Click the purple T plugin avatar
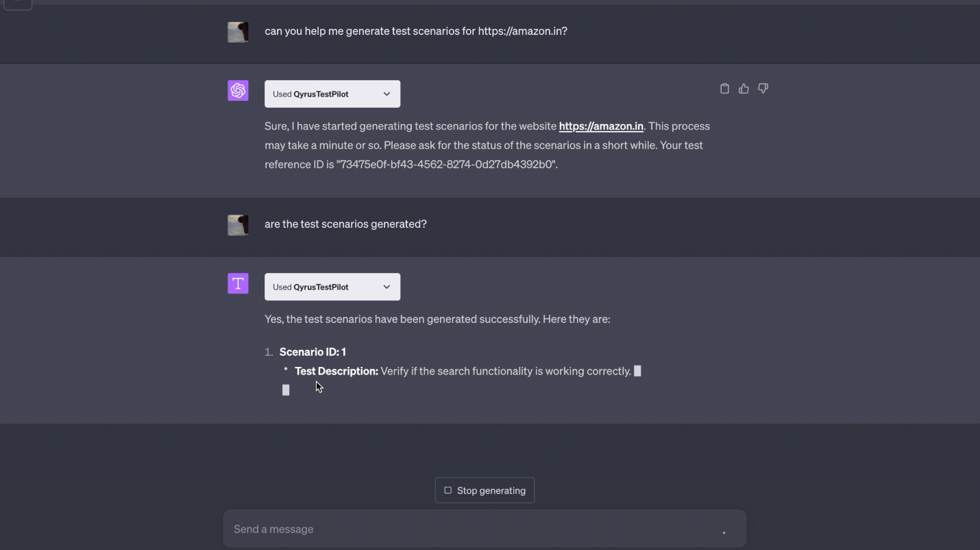980x550 pixels. 238,283
